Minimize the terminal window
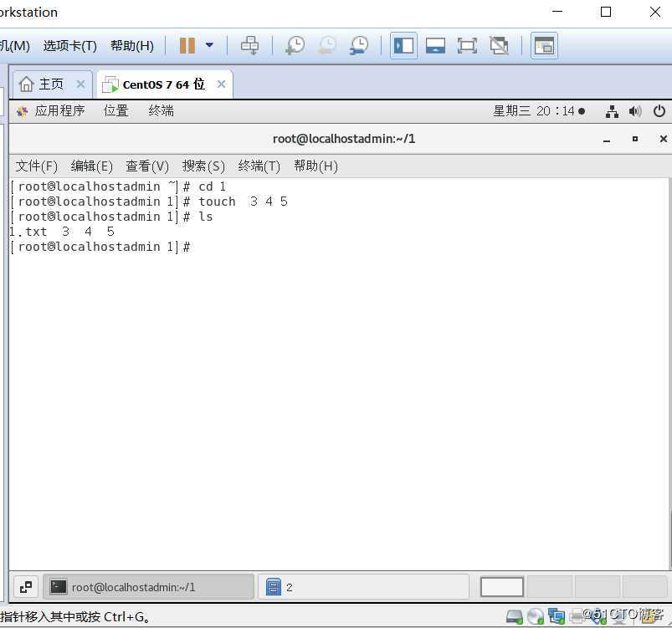The height and width of the screenshot is (628, 672). [x=607, y=140]
